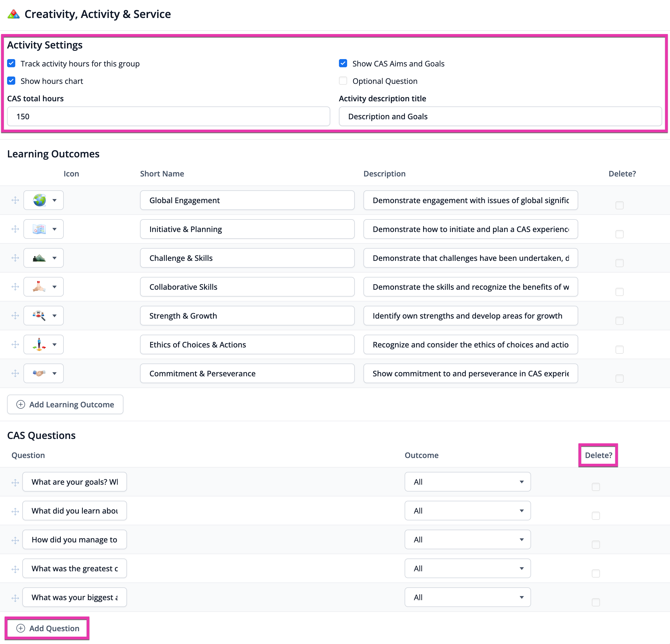Image resolution: width=670 pixels, height=644 pixels.
Task: Click the mountain icon beside Challenge & Skills
Action: click(39, 258)
